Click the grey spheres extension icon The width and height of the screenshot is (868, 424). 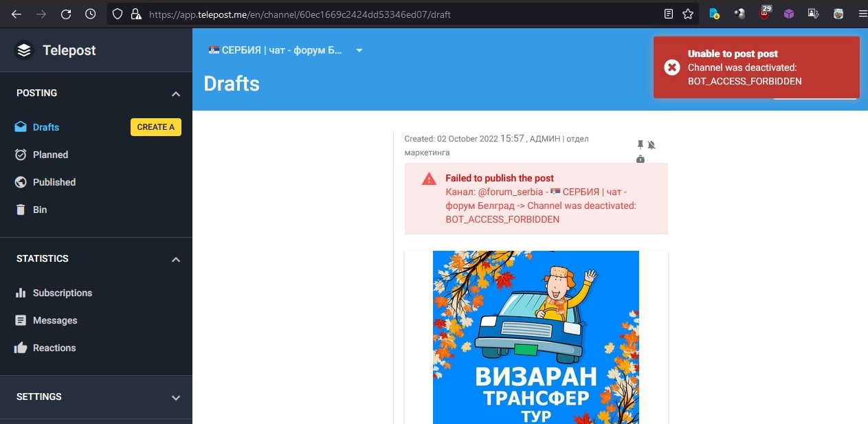pyautogui.click(x=739, y=14)
